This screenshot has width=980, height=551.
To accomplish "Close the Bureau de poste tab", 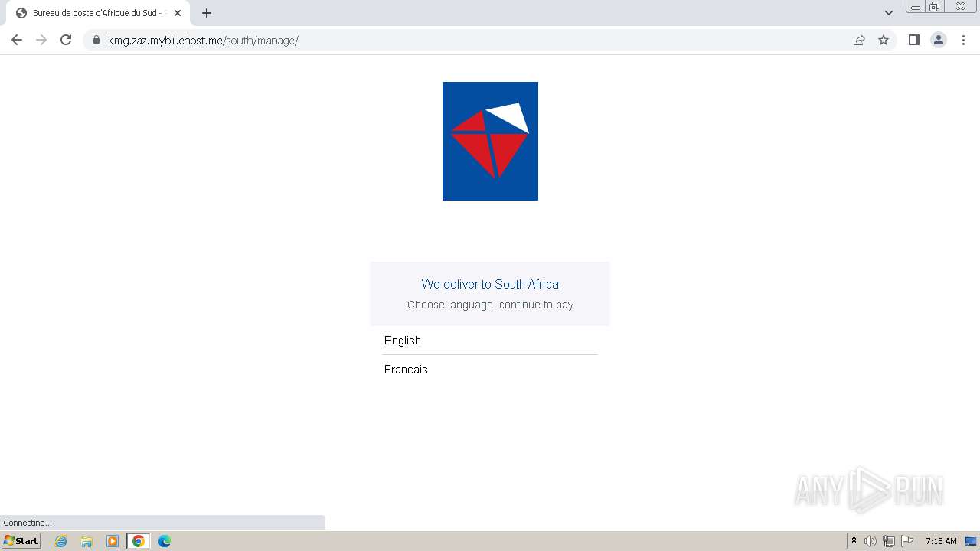I will [x=178, y=13].
